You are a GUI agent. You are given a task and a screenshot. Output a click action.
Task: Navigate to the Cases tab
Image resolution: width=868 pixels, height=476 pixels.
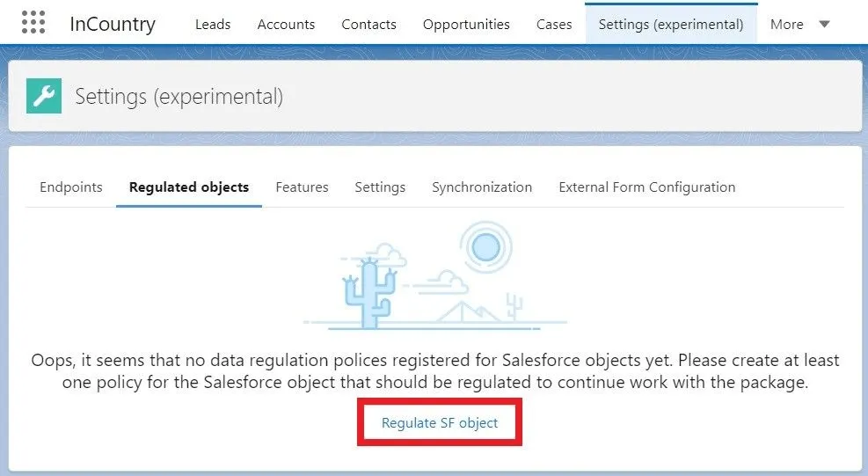554,25
